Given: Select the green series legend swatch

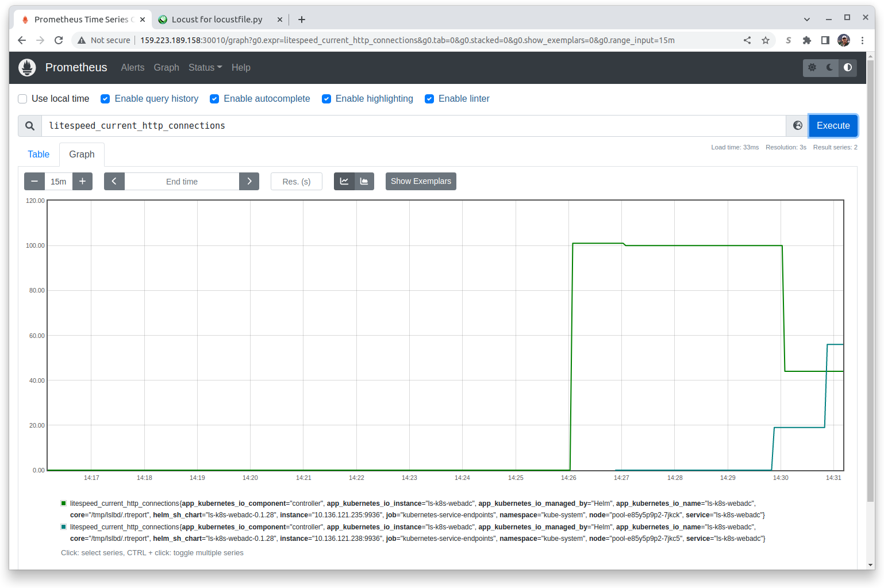Looking at the screenshot, I should (x=64, y=504).
